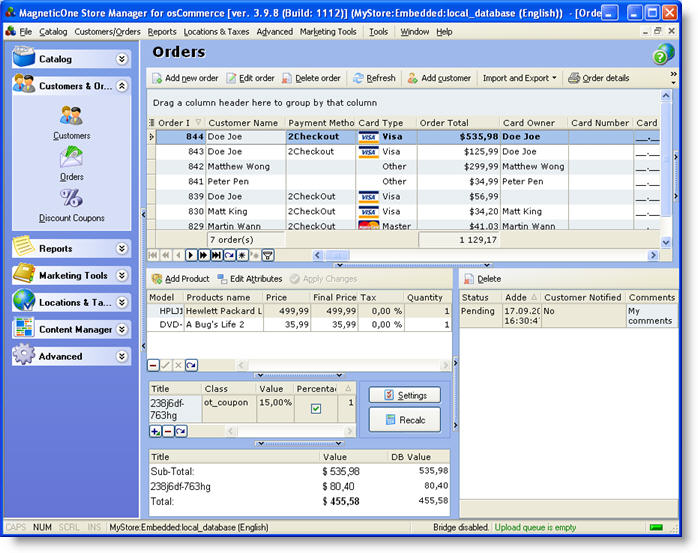
Task: Open the Advanced menu
Action: click(275, 32)
